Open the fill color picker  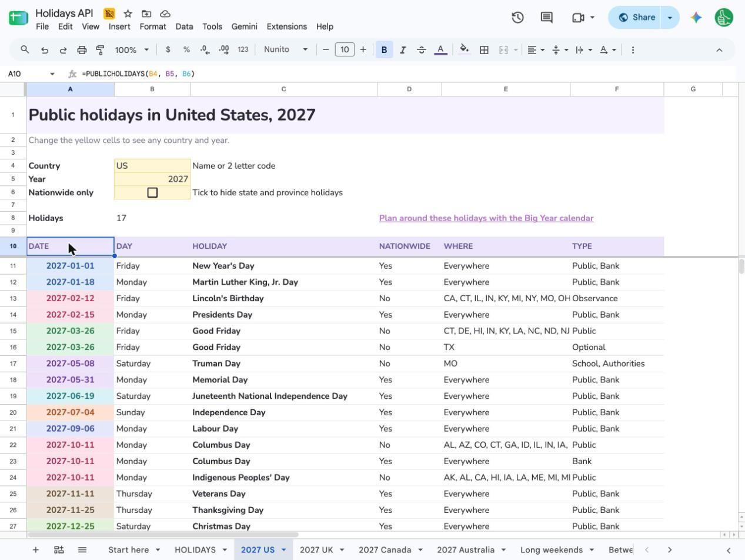click(464, 50)
